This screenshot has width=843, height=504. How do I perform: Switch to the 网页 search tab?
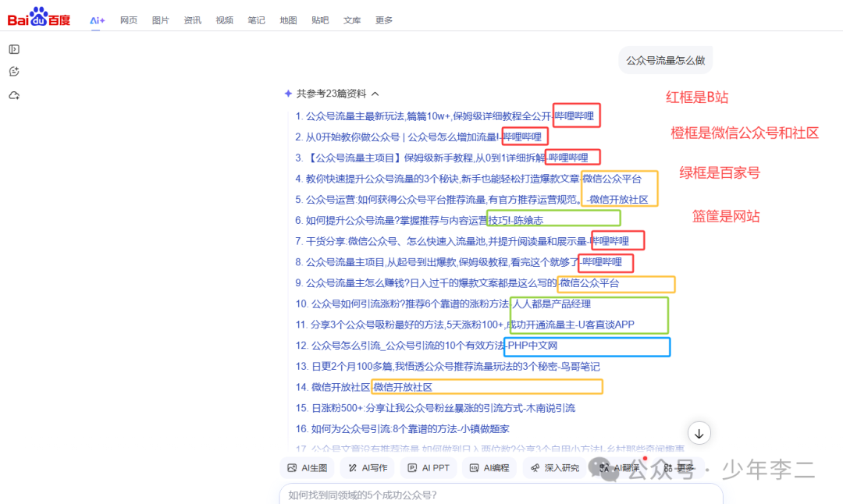129,20
